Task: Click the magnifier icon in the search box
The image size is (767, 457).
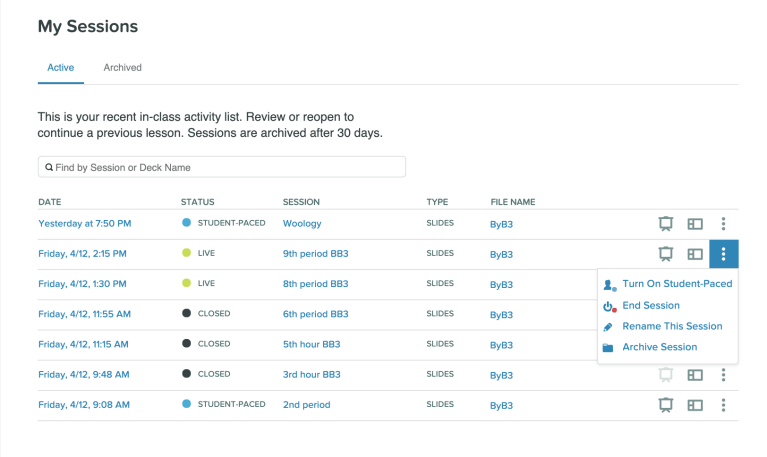Action: click(x=48, y=168)
